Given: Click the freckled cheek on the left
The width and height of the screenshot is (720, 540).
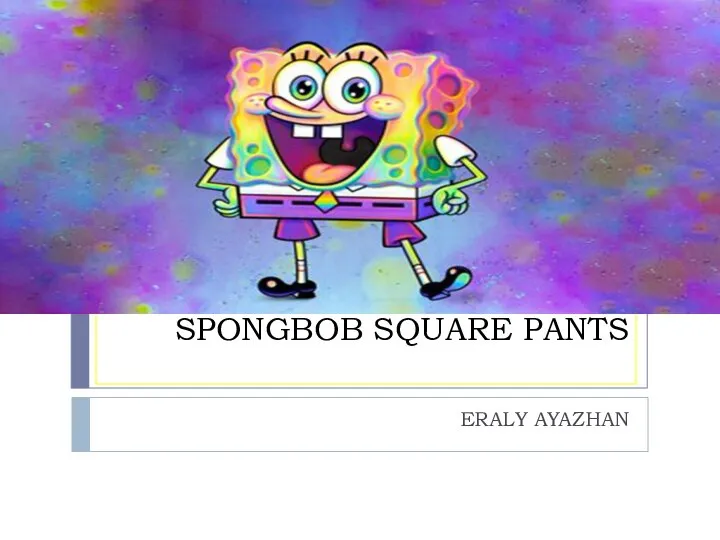Looking at the screenshot, I should pos(257,104).
